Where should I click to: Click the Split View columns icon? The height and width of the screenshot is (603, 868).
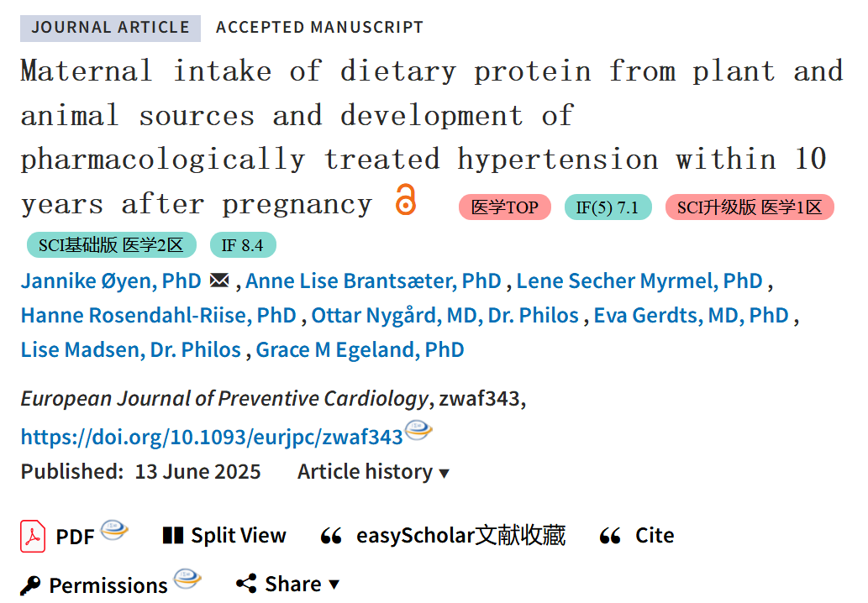[x=173, y=535]
